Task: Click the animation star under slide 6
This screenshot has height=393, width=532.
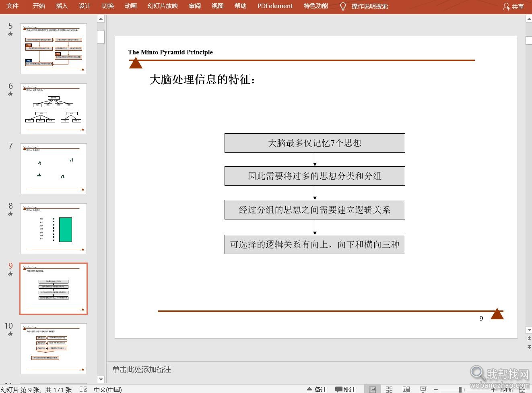Action: click(x=10, y=94)
